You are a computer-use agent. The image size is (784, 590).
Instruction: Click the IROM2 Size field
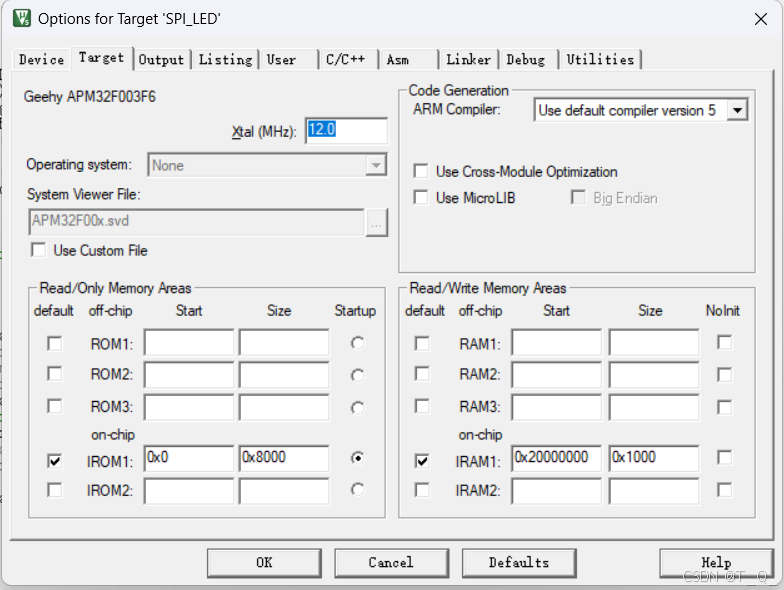coord(284,491)
